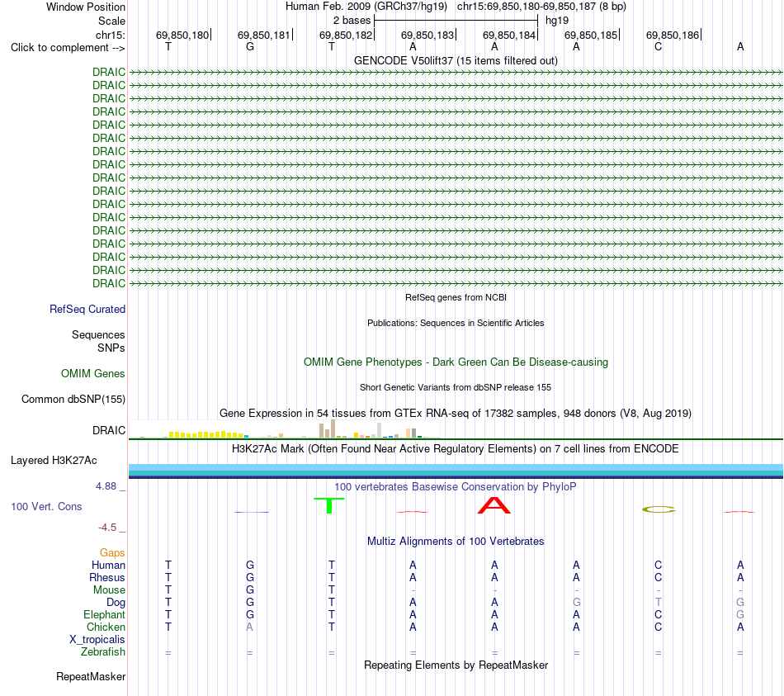The height and width of the screenshot is (696, 784).
Task: Click position label 69,850,183
Action: 427,35
